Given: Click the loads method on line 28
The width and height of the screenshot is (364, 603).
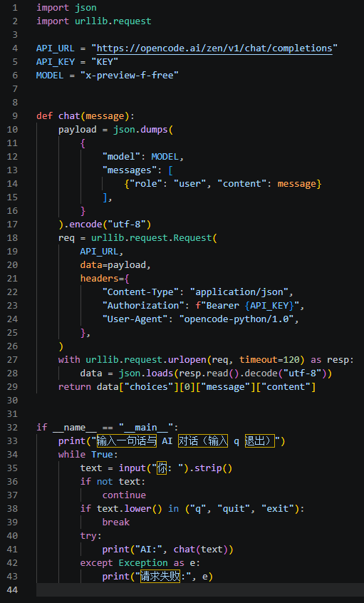Looking at the screenshot, I should [160, 373].
